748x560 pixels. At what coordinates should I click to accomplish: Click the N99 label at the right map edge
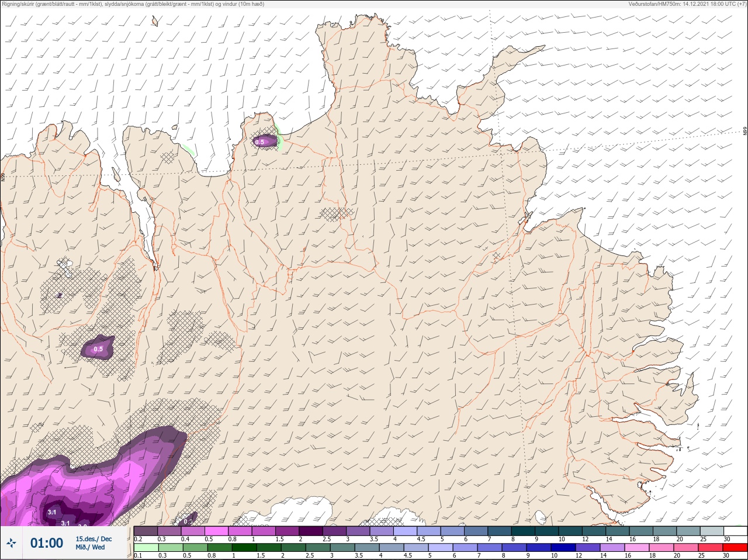(x=745, y=132)
